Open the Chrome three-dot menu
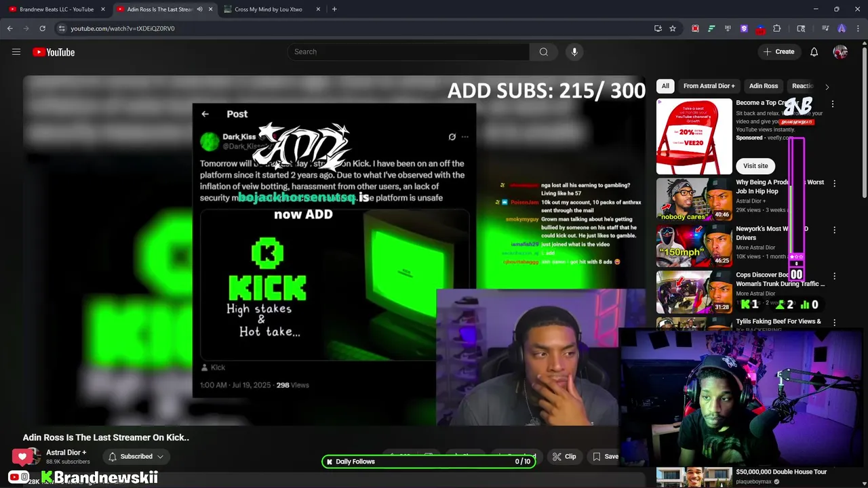The image size is (868, 488). pos(858,28)
